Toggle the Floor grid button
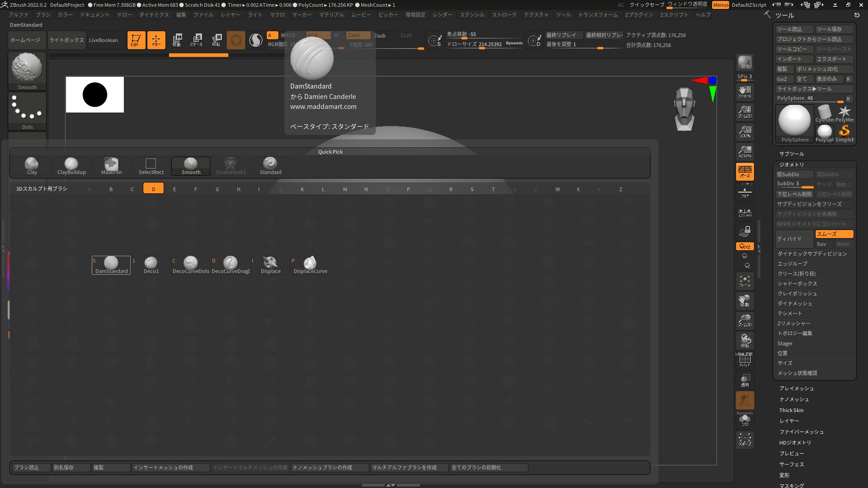Viewport: 868px width, 488px height. pos(745,191)
